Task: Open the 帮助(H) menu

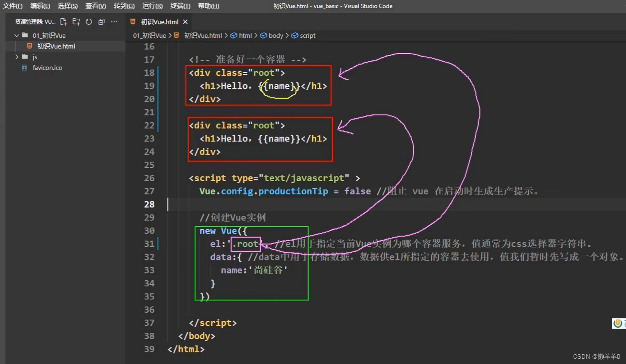Action: [208, 6]
